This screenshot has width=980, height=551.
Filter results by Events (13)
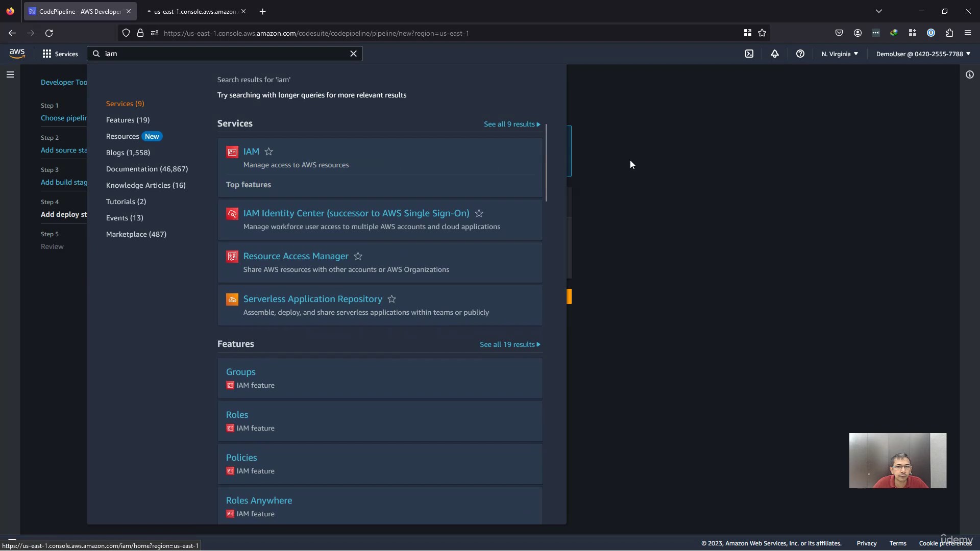pos(125,218)
